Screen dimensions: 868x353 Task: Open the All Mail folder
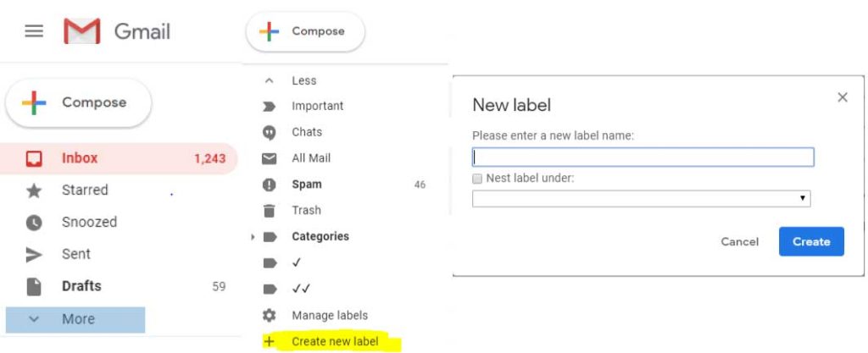pyautogui.click(x=310, y=158)
